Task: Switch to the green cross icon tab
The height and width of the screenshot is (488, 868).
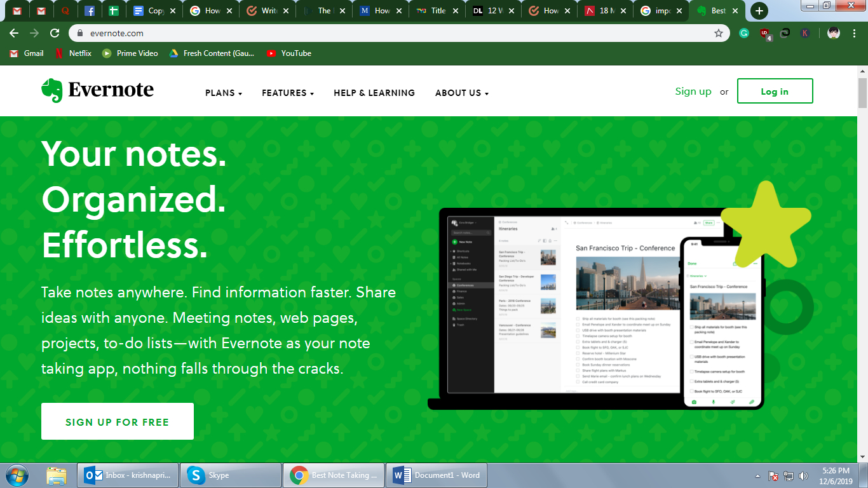Action: click(114, 11)
